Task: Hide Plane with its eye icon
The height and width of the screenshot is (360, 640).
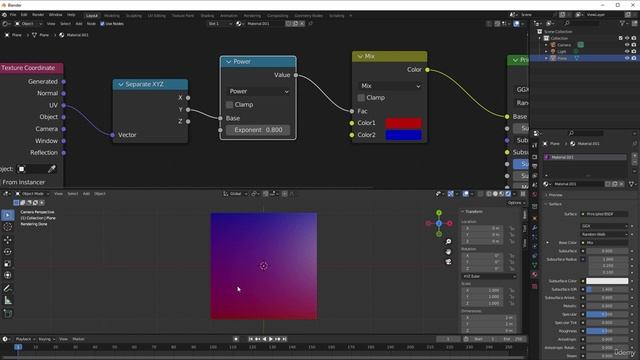Action: coord(627,58)
